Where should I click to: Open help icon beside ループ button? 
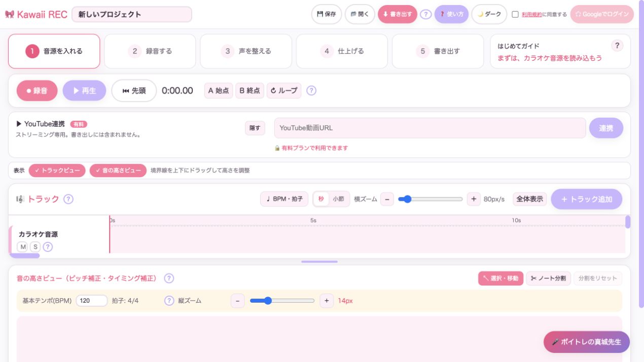click(x=311, y=91)
